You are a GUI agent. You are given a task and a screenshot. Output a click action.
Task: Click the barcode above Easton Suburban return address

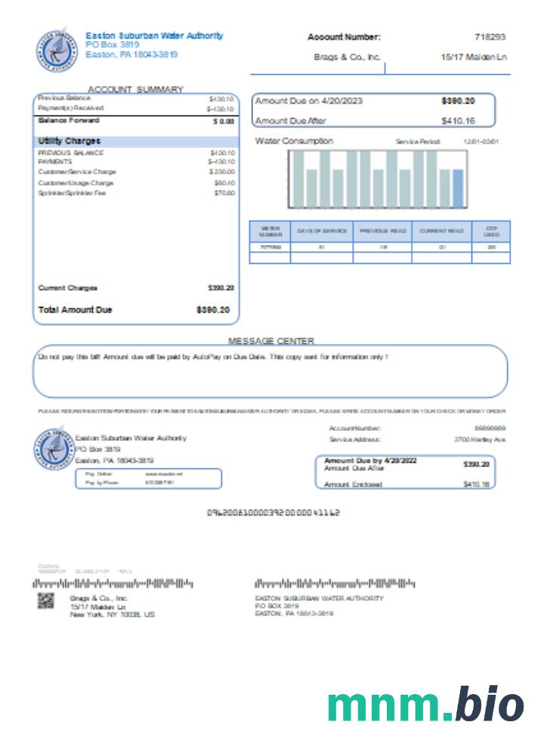coord(335,584)
